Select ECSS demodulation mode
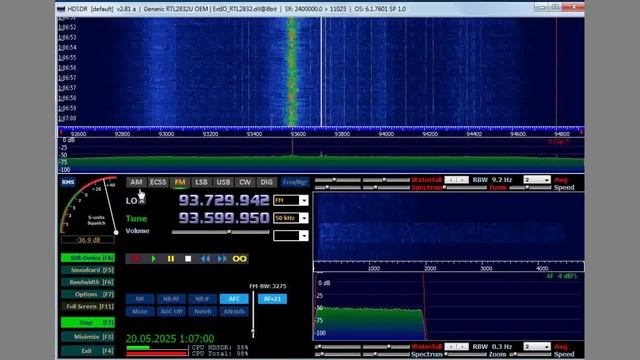Viewport: 640px width, 360px height. (x=158, y=182)
